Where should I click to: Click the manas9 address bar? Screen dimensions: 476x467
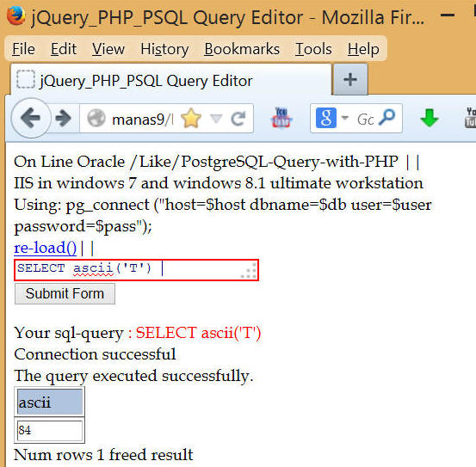(143, 119)
